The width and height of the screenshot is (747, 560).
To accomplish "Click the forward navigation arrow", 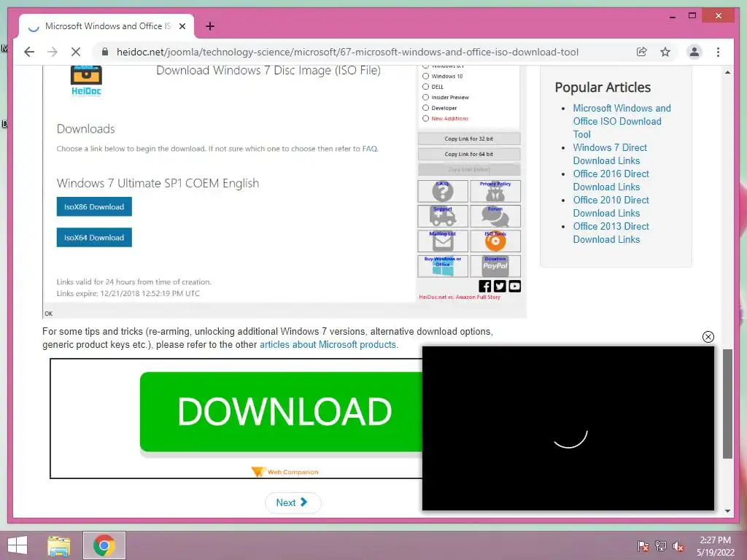I will tap(53, 52).
